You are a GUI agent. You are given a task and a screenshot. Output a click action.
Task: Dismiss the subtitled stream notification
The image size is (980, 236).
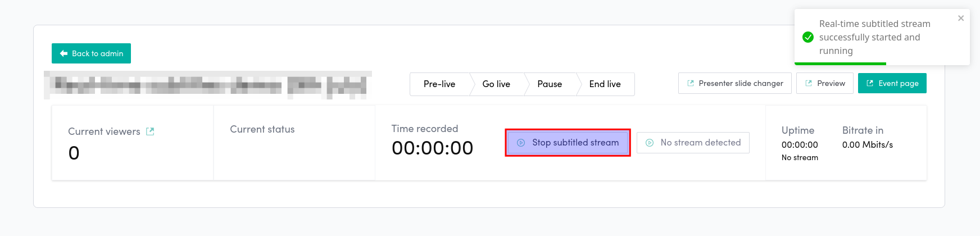(961, 18)
